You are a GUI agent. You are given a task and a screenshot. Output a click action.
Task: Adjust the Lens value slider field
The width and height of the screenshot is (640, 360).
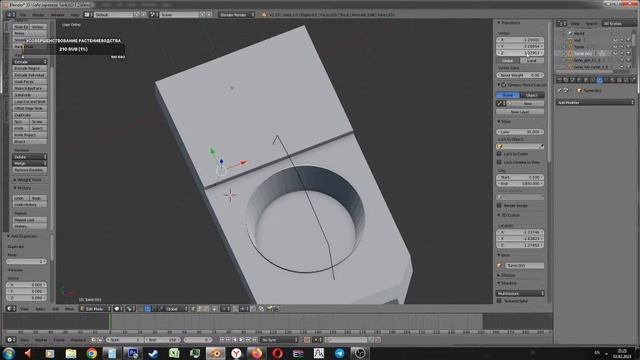point(520,132)
